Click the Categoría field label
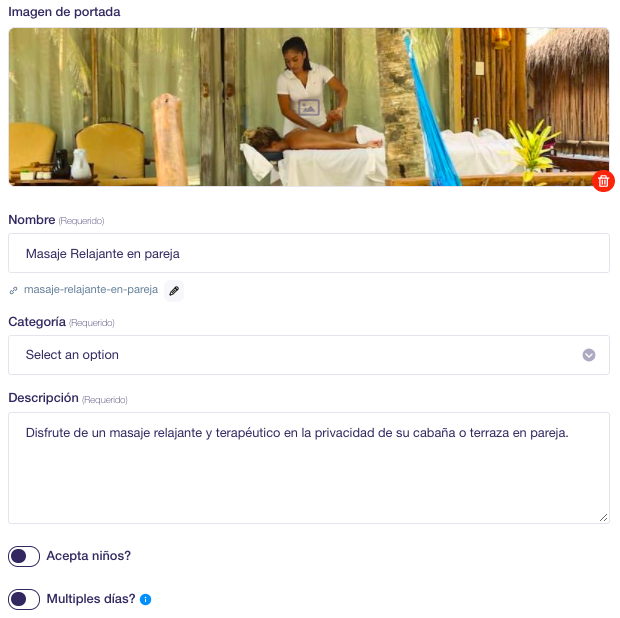 [x=37, y=322]
